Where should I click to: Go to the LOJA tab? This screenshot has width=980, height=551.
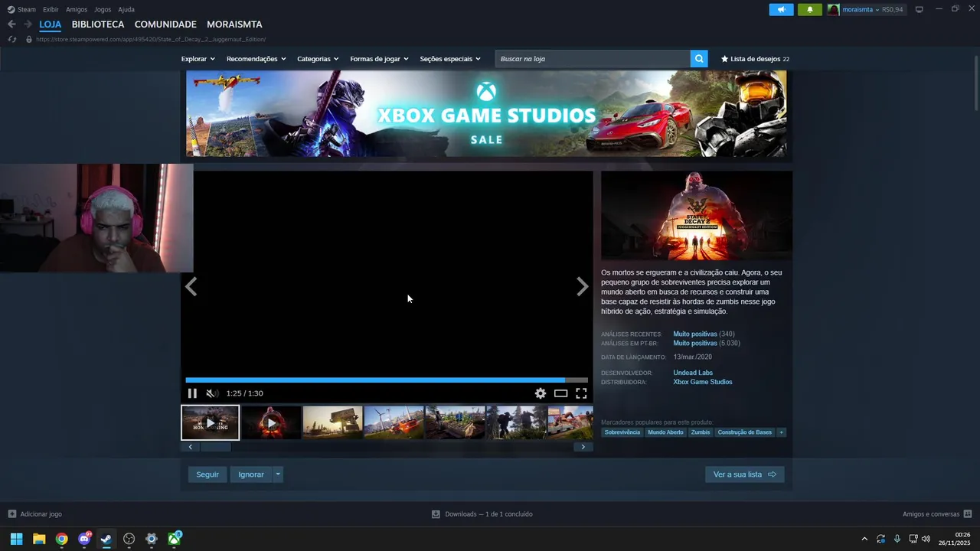click(x=51, y=24)
